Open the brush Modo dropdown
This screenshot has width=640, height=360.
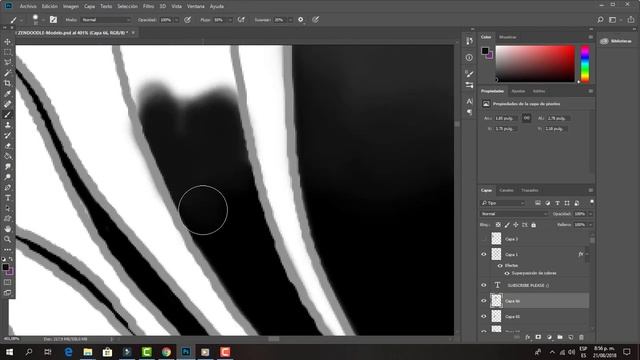click(x=106, y=20)
